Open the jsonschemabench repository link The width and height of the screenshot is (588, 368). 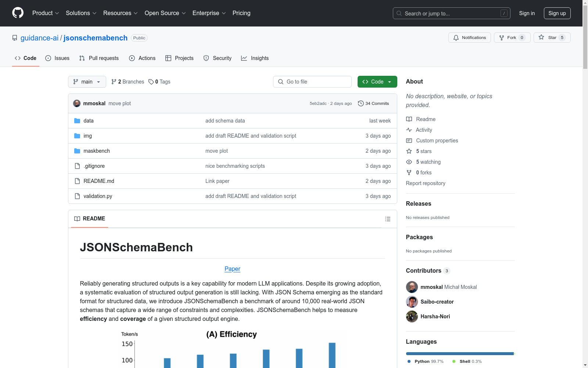click(96, 38)
